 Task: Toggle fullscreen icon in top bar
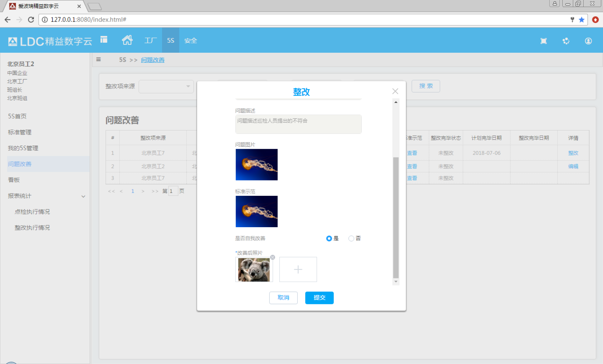(x=543, y=41)
